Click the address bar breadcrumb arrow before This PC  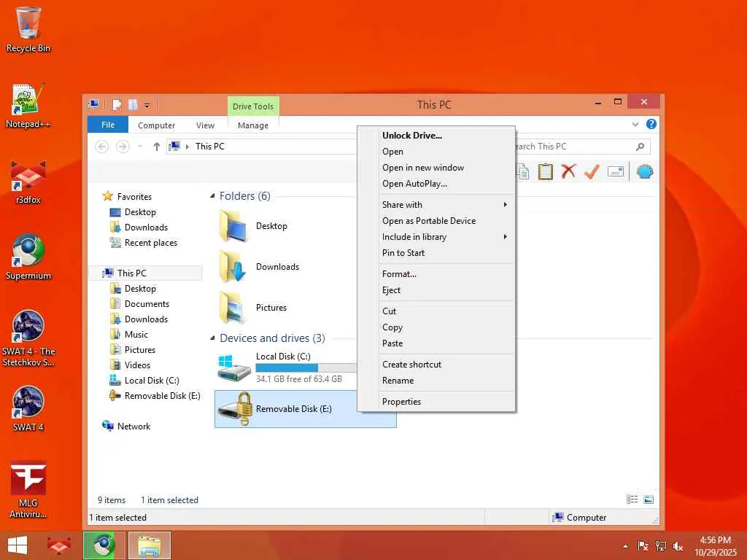pos(187,146)
